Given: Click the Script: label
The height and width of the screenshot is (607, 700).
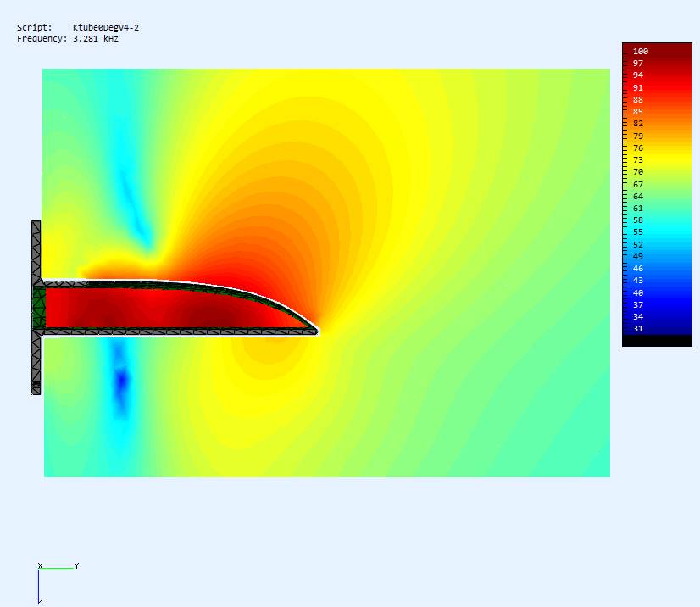Looking at the screenshot, I should click(35, 28).
